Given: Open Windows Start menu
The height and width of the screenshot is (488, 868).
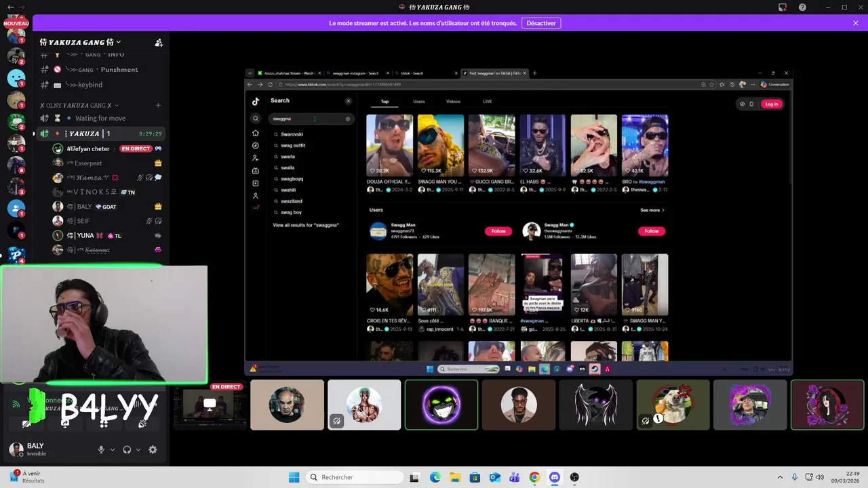Looking at the screenshot, I should coord(294,477).
